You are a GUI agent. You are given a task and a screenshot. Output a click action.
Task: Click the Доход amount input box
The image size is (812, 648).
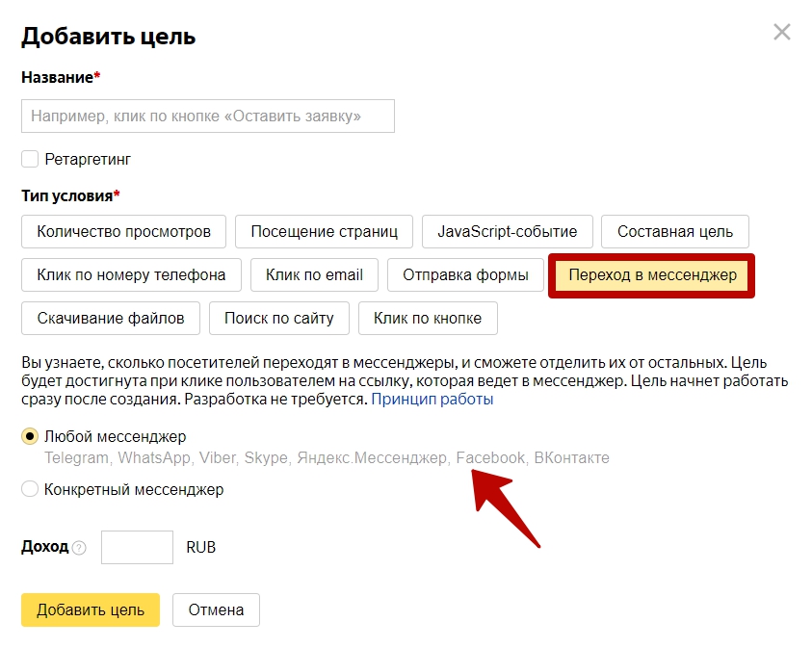(x=137, y=547)
